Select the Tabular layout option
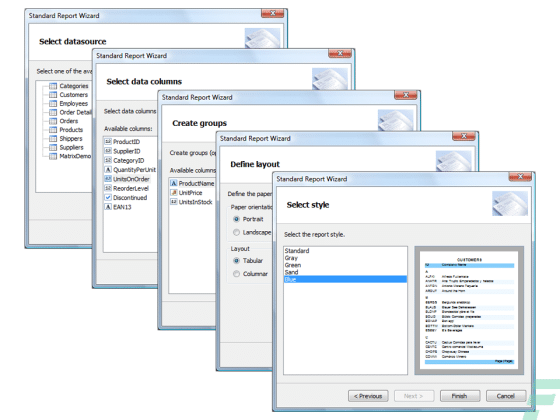This screenshot has width=560, height=420. (236, 261)
